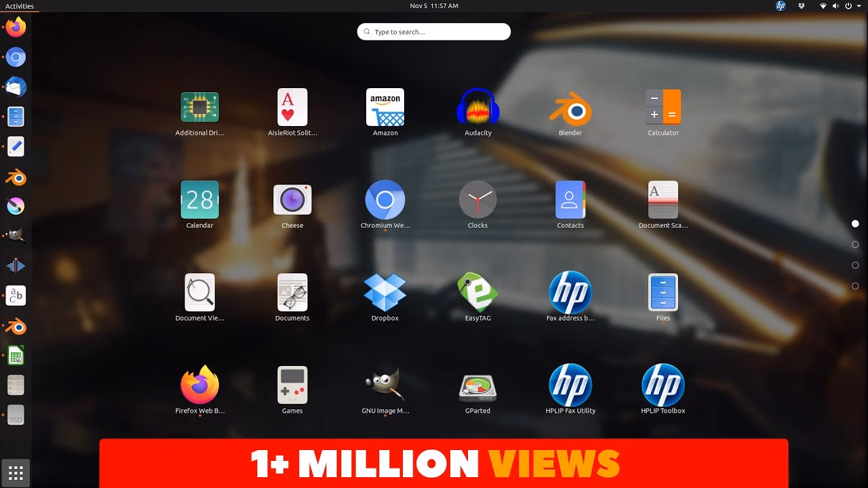Open GParted partition editor
Image resolution: width=868 pixels, height=488 pixels.
(478, 385)
